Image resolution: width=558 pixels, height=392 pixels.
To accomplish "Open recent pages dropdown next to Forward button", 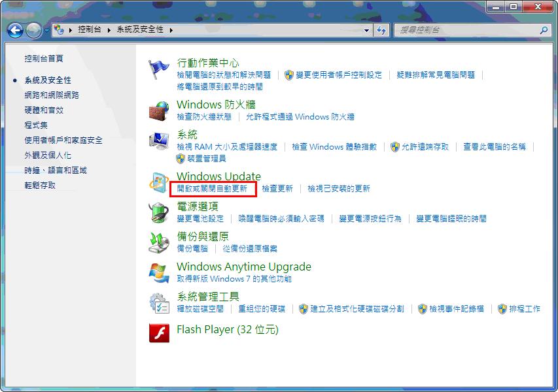I will point(46,31).
